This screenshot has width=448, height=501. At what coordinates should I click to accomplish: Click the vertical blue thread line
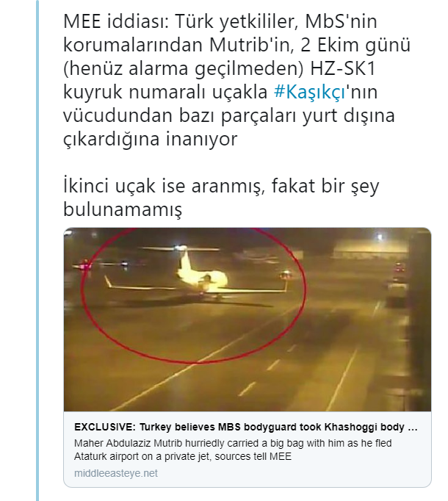(x=37, y=250)
